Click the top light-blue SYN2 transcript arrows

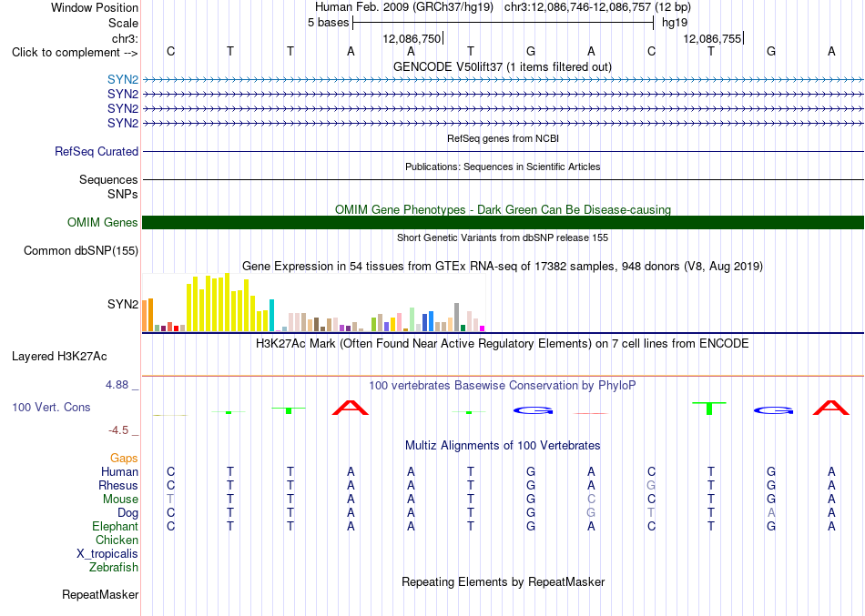click(504, 80)
